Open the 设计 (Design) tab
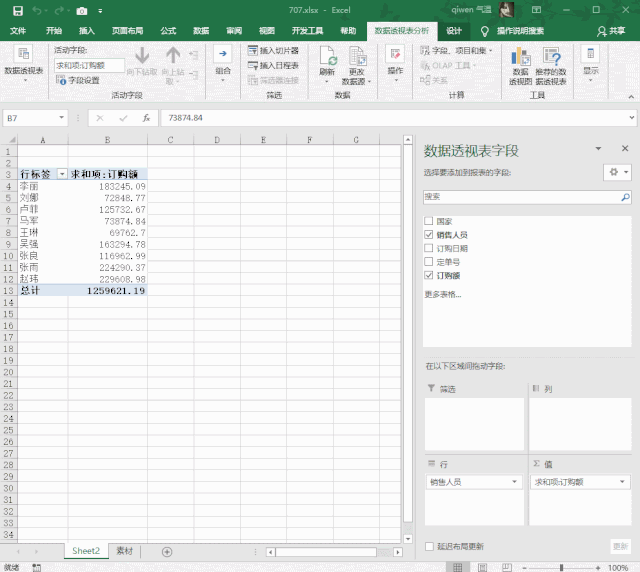This screenshot has width=640, height=572. point(453,31)
